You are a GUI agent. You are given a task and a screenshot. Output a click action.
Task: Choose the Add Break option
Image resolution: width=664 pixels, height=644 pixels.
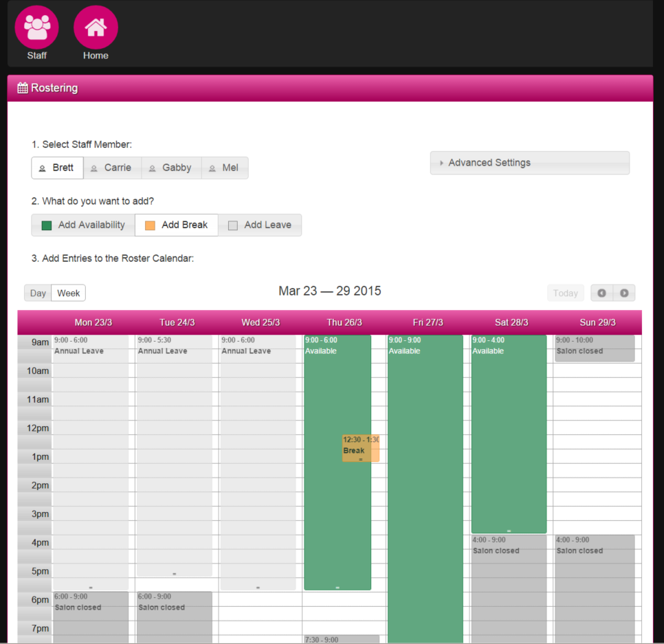coord(177,225)
